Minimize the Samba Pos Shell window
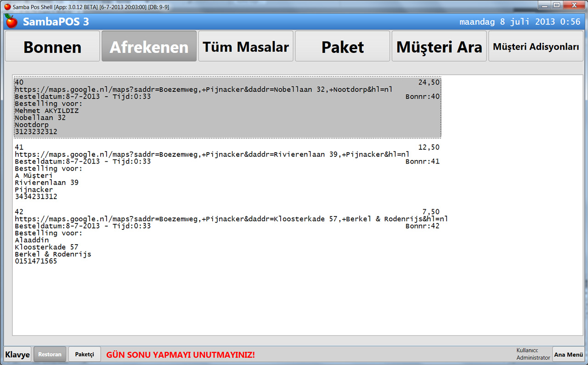Image resolution: width=588 pixels, height=365 pixels. pos(545,6)
